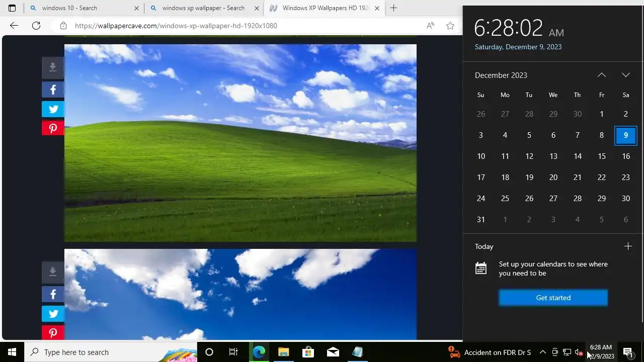The height and width of the screenshot is (362, 644).
Task: Download the second cloudy sky wallpaper
Action: (53, 272)
